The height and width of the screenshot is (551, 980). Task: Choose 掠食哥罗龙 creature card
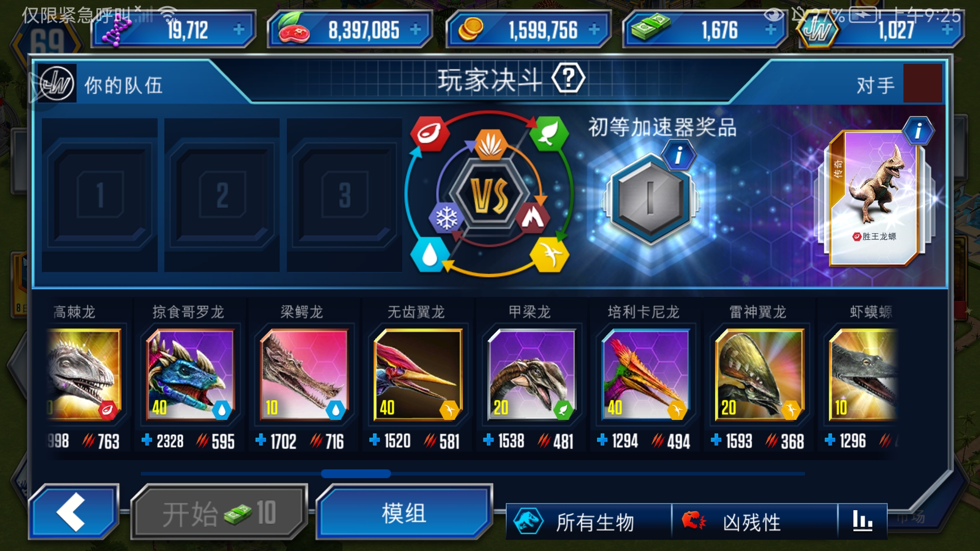190,376
